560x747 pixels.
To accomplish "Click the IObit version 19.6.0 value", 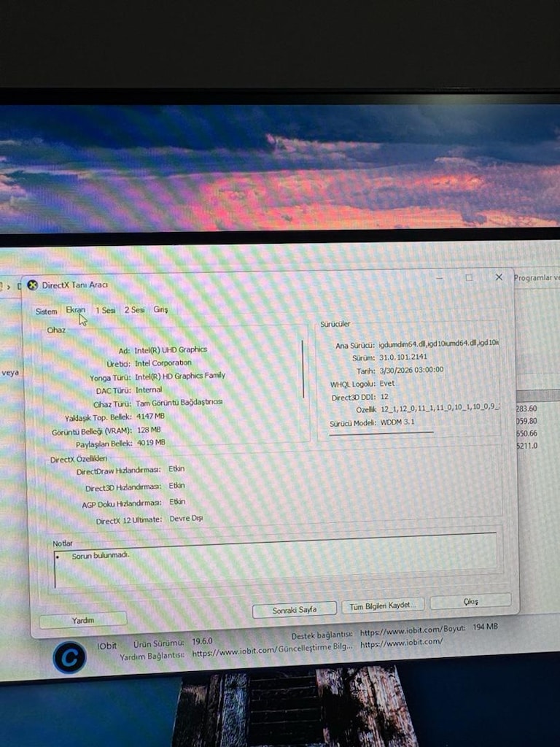I will tap(202, 641).
